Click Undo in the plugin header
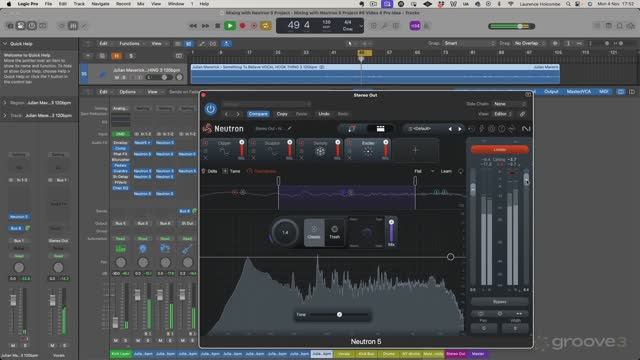 coord(324,114)
